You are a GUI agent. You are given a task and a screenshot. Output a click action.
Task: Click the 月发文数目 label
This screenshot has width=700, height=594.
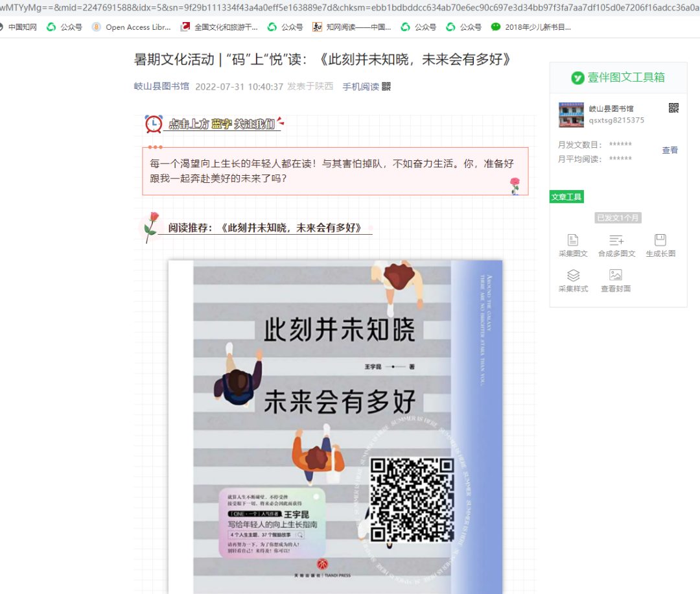click(x=579, y=145)
